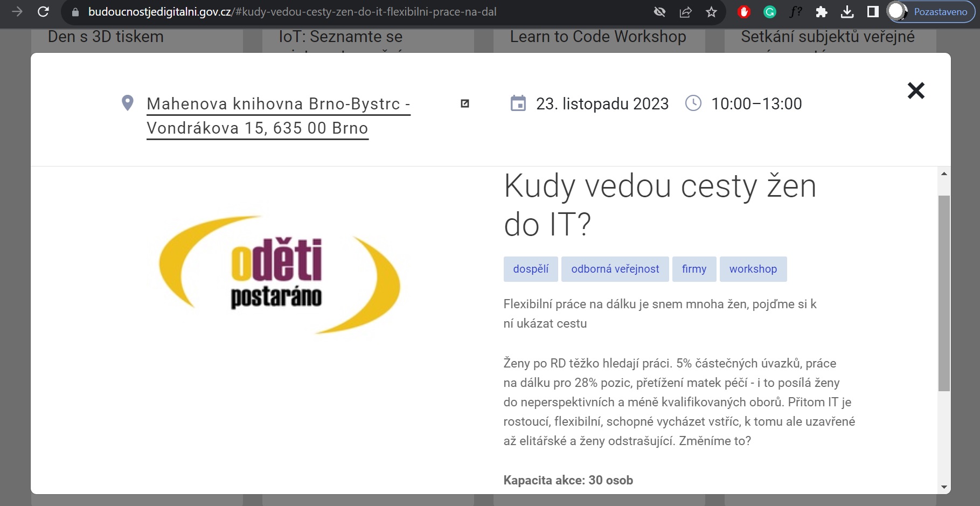Click the scrollbar down arrow in popup

coord(944,487)
